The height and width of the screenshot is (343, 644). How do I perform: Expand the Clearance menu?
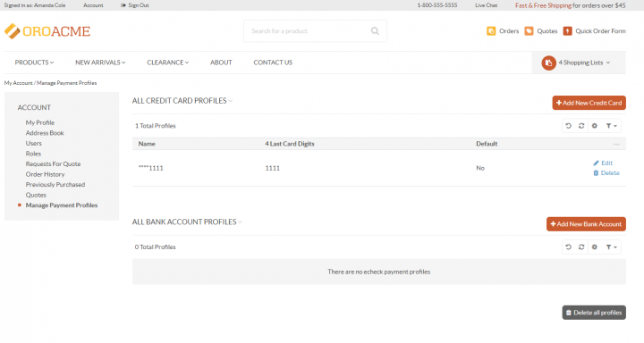pos(167,63)
